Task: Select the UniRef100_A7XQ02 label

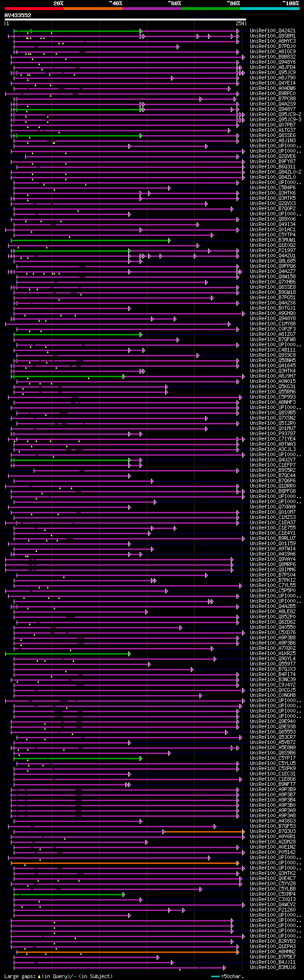Action: (x=273, y=648)
